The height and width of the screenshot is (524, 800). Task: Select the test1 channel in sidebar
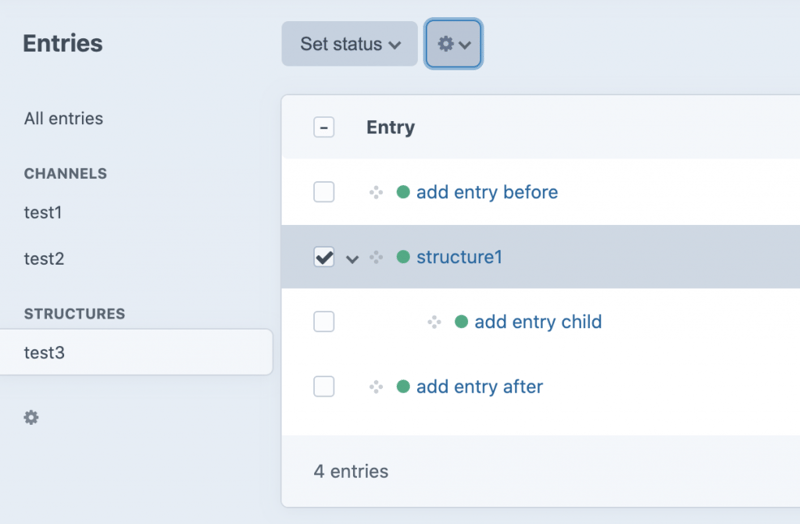(x=43, y=212)
